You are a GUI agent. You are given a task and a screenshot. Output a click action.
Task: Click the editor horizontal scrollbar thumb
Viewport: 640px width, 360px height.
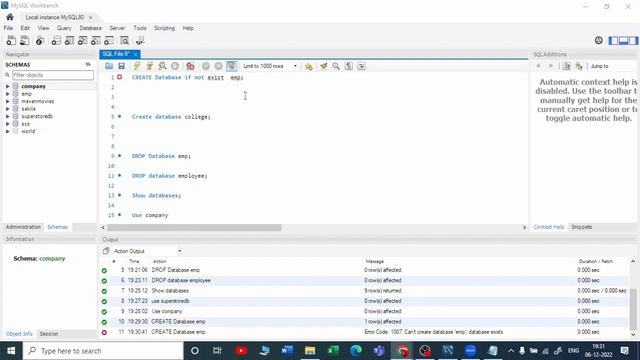[x=194, y=227]
